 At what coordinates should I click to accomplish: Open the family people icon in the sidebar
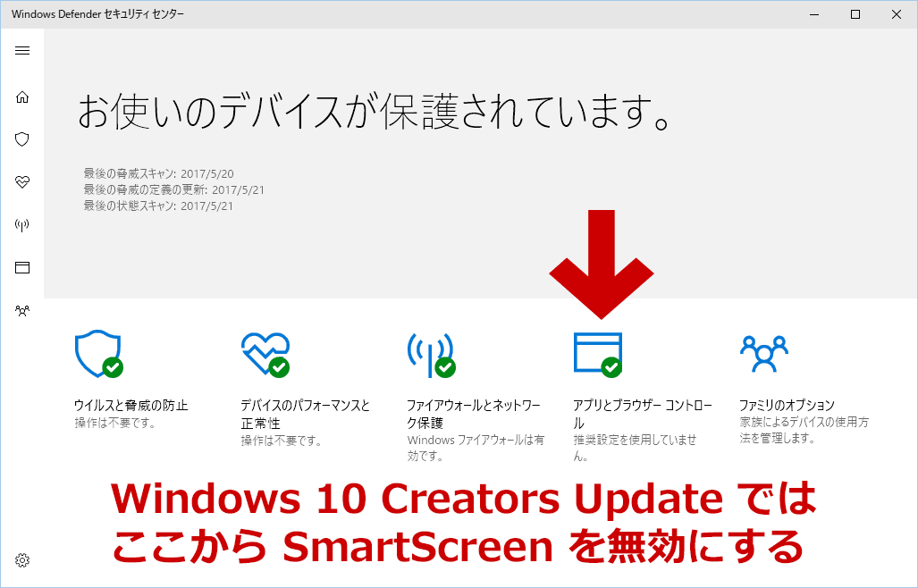coord(22,310)
